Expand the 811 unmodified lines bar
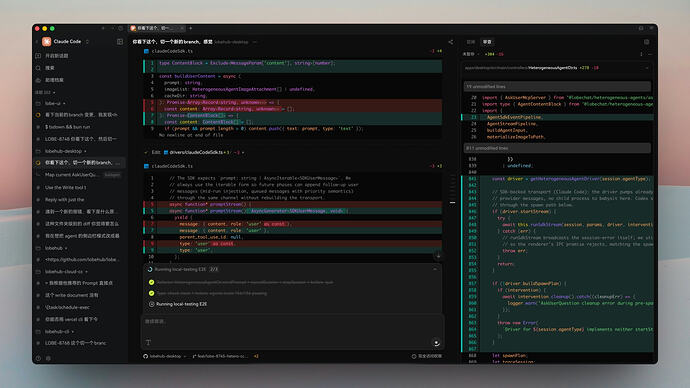This screenshot has width=690, height=388. click(557, 148)
